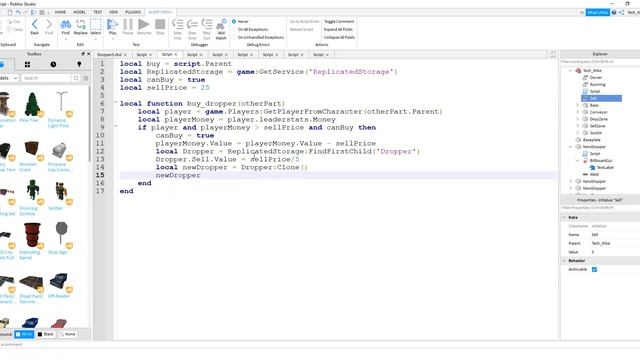Click the Forward navigation arrow
Viewport: 640px width, 360px height.
click(x=49, y=27)
